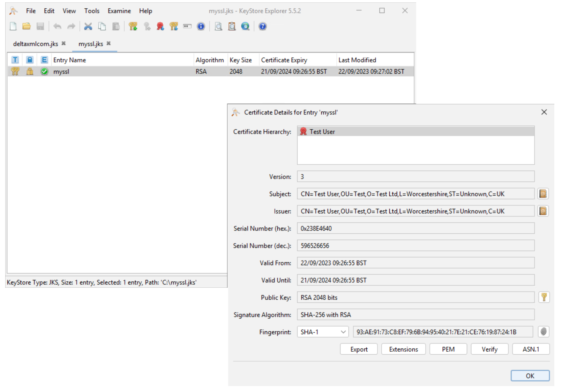Viewport: 562px width, 392px height.
Task: Click the Import Trusted Certificate icon
Action: [x=160, y=26]
